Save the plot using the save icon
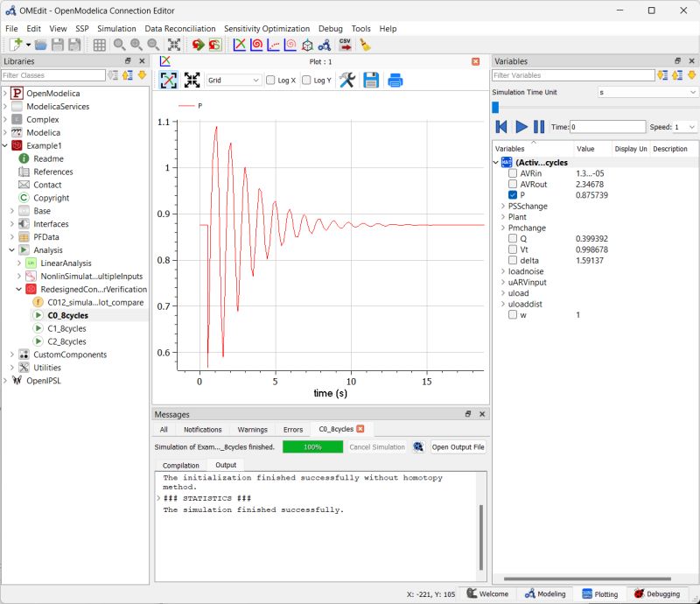The height and width of the screenshot is (604, 700). [x=372, y=80]
